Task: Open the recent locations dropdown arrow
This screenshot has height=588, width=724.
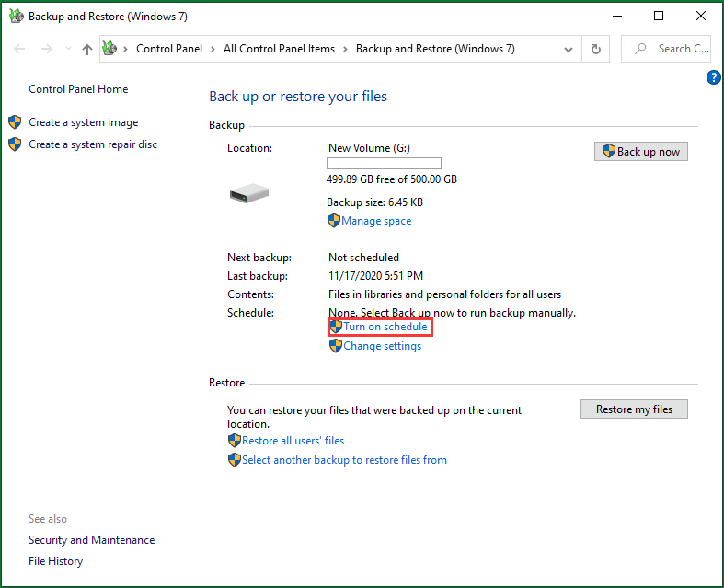Action: [68, 49]
